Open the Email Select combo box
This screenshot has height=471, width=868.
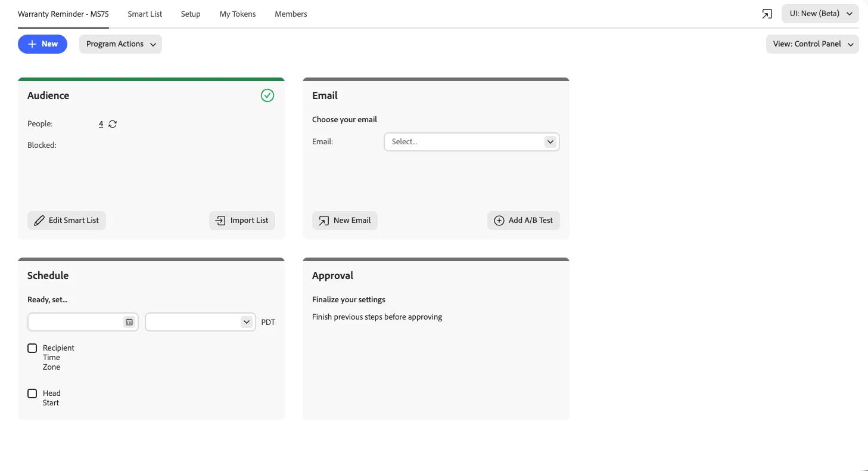[x=472, y=142]
